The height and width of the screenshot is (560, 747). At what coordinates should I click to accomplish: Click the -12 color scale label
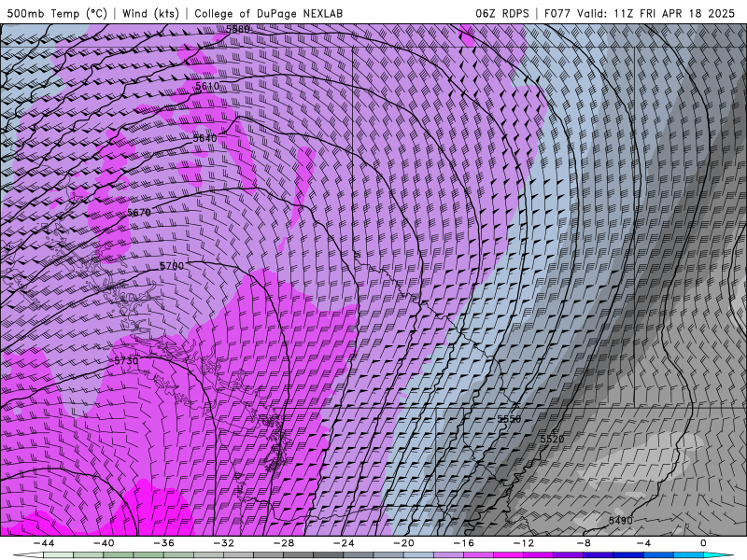click(524, 543)
